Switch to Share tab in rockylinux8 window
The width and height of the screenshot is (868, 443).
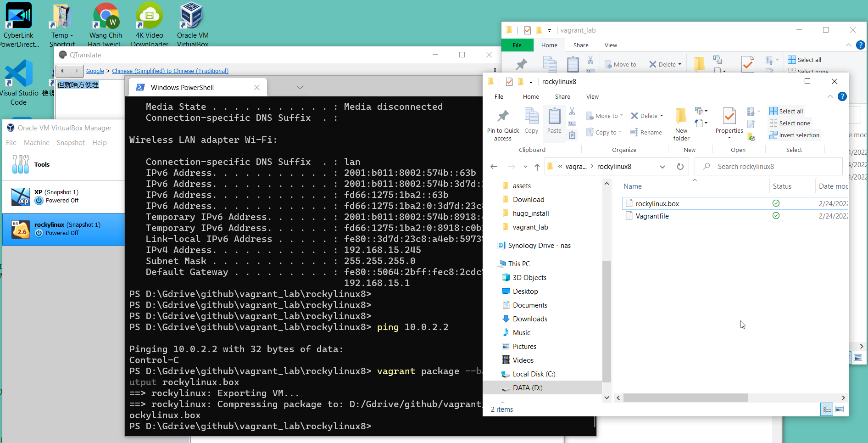click(x=562, y=96)
